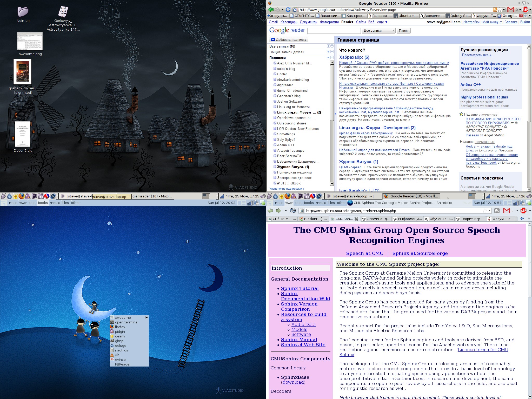This screenshot has width=532, height=399.
Task: Open the Хабрахабр: (6) heading link
Action: coord(354,57)
